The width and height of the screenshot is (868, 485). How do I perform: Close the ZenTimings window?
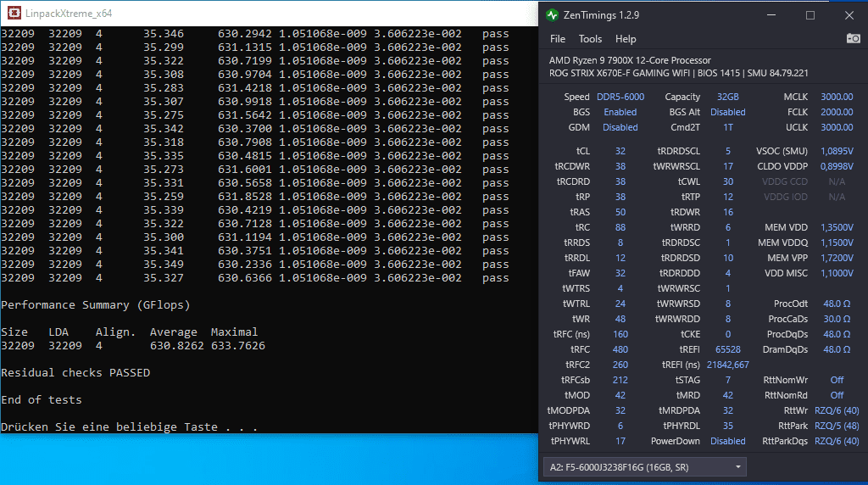point(849,15)
